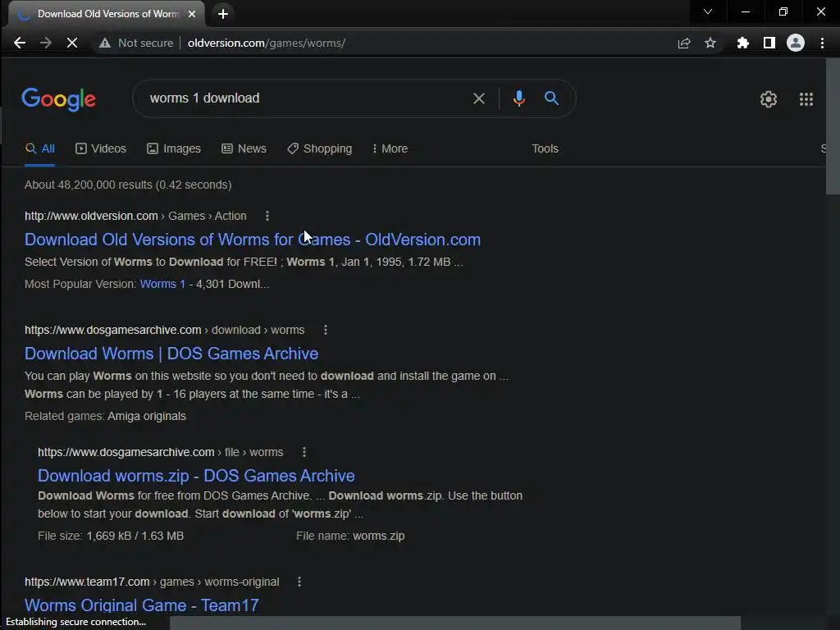Screen dimensions: 840x630
Task: Click the browser forward arrow
Action: click(46, 43)
